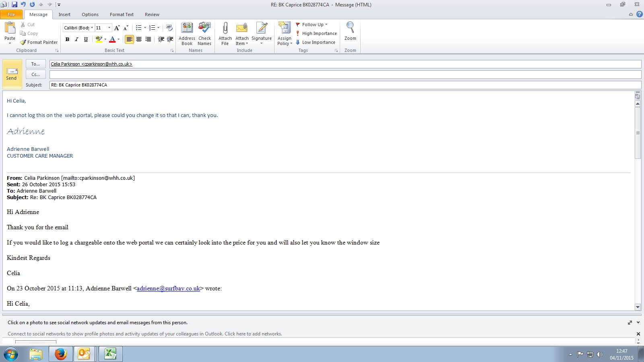Click into the Cc address field
The image size is (644, 362).
click(x=345, y=74)
